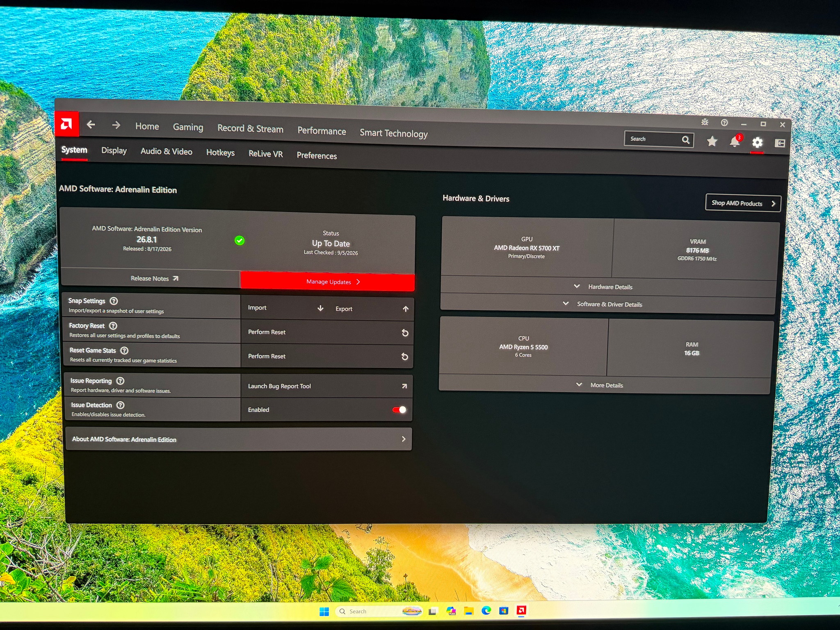Viewport: 840px width, 630px height.
Task: Click the red AMD logo in the app header
Action: pyautogui.click(x=66, y=123)
